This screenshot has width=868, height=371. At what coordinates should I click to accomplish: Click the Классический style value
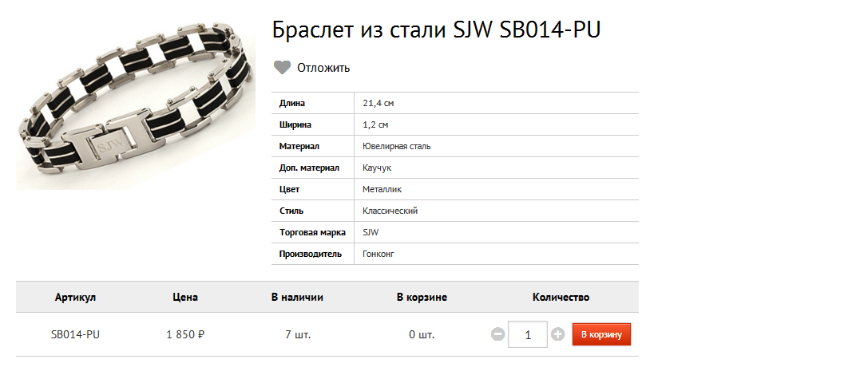[390, 211]
